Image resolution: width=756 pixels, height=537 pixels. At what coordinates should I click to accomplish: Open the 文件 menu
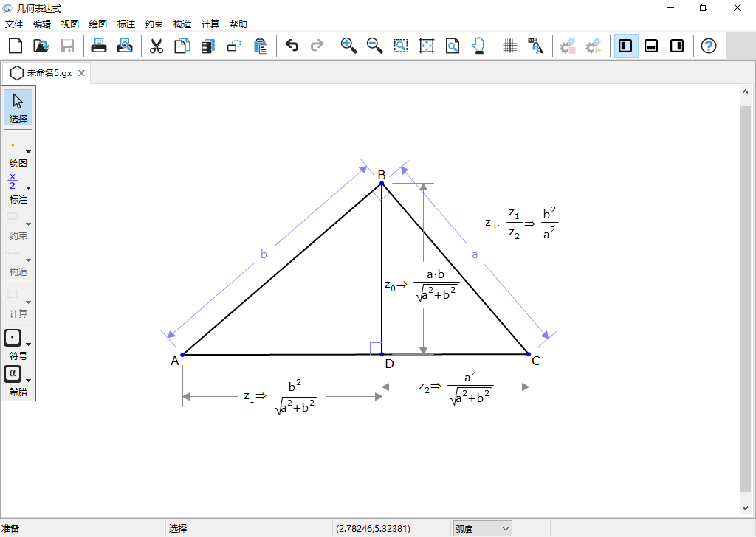click(15, 24)
